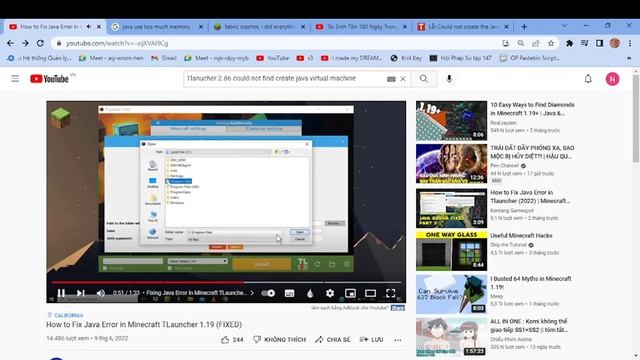
Task: Open the 'I made my DREAM' bookmark
Action: pyautogui.click(x=352, y=58)
